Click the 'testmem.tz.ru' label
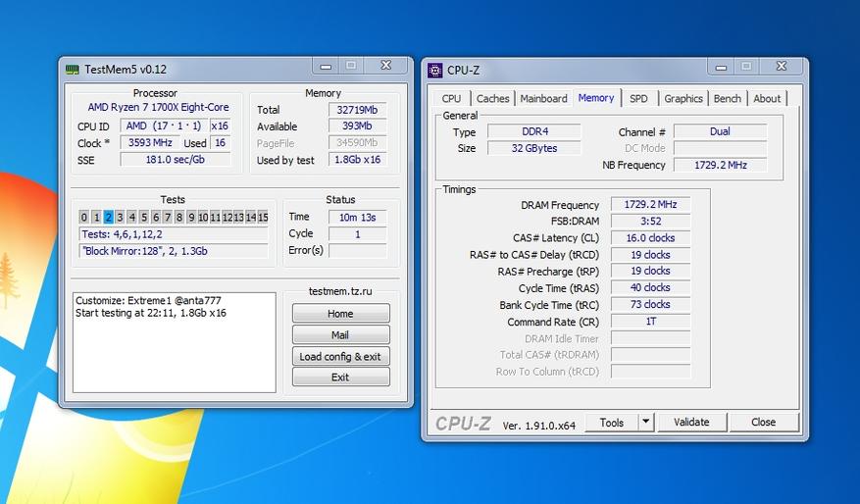The image size is (860, 504). coord(340,291)
